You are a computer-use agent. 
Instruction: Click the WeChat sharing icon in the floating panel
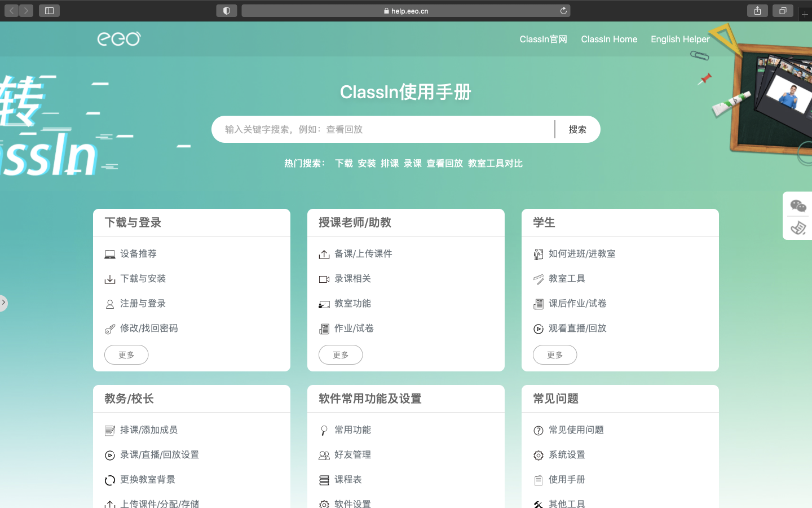pyautogui.click(x=797, y=207)
